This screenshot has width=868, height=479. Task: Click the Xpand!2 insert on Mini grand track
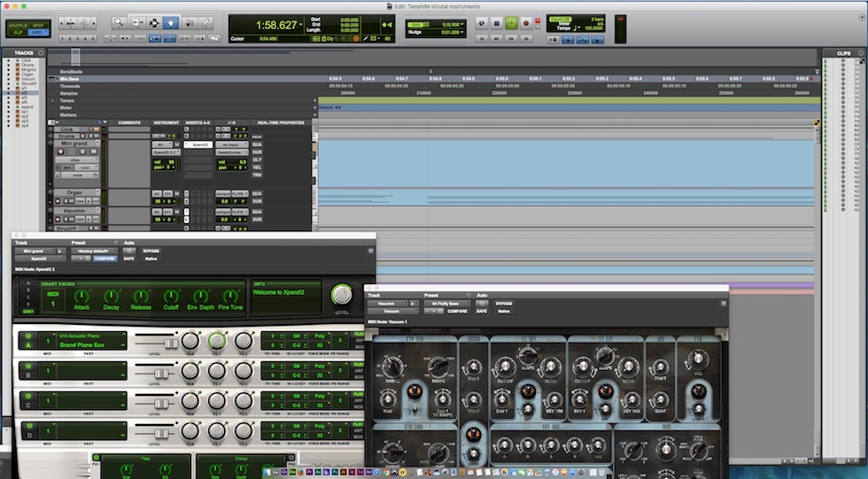[198, 144]
